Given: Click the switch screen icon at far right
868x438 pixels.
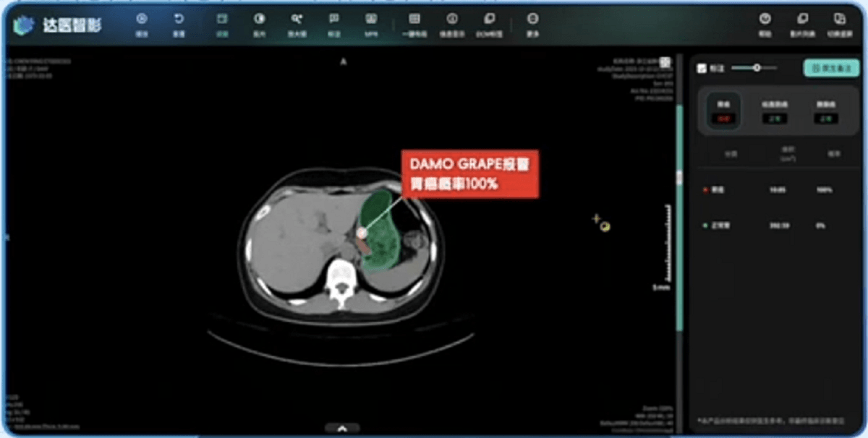Looking at the screenshot, I should pos(839,19).
